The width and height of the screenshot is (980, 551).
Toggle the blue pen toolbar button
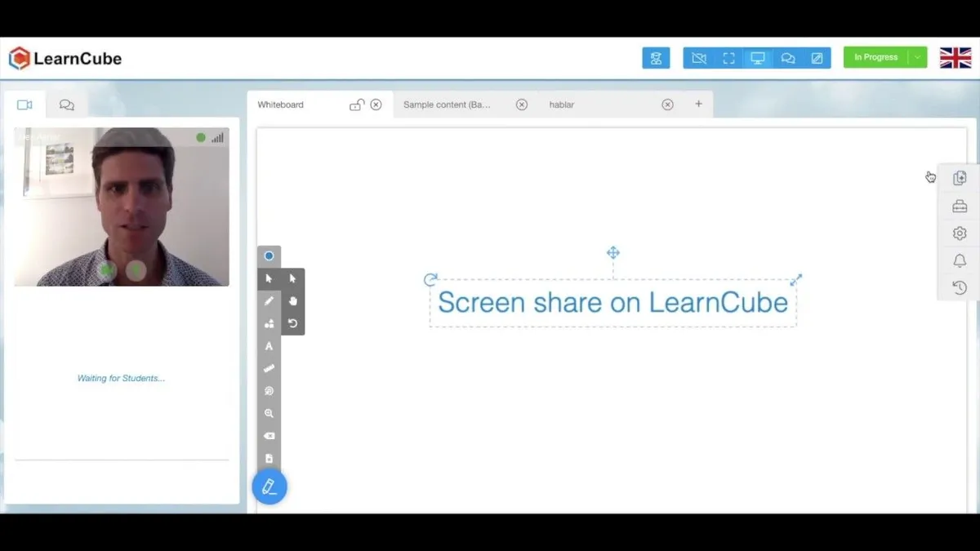pos(269,487)
